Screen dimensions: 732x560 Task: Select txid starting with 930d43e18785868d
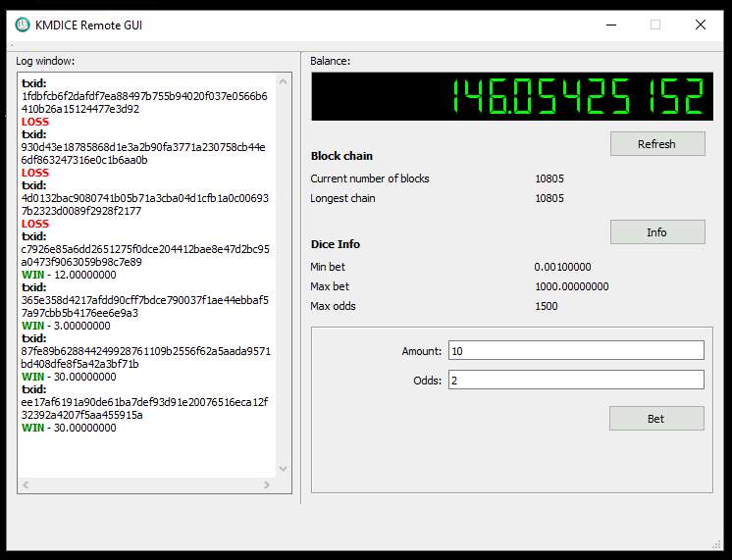click(143, 154)
